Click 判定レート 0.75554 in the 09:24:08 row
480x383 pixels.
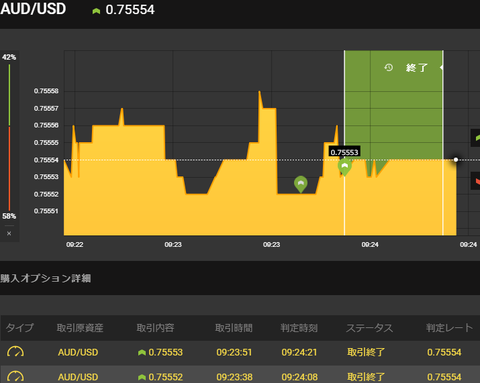444,377
